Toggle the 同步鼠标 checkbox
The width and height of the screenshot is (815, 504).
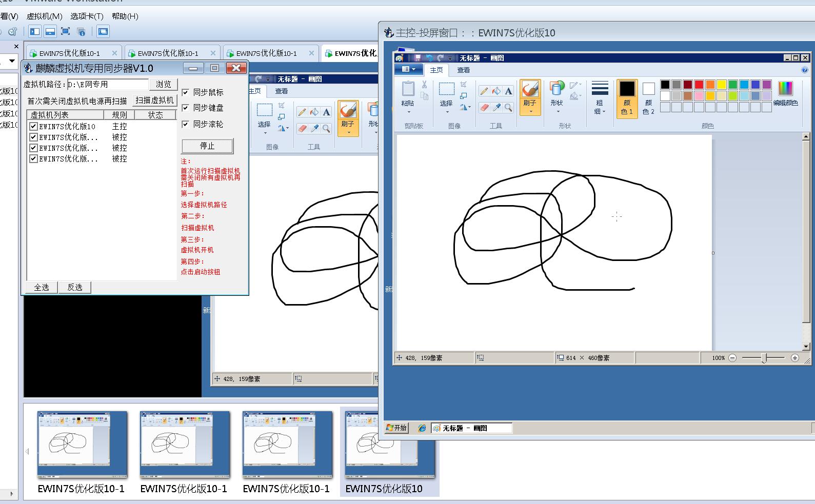click(186, 92)
